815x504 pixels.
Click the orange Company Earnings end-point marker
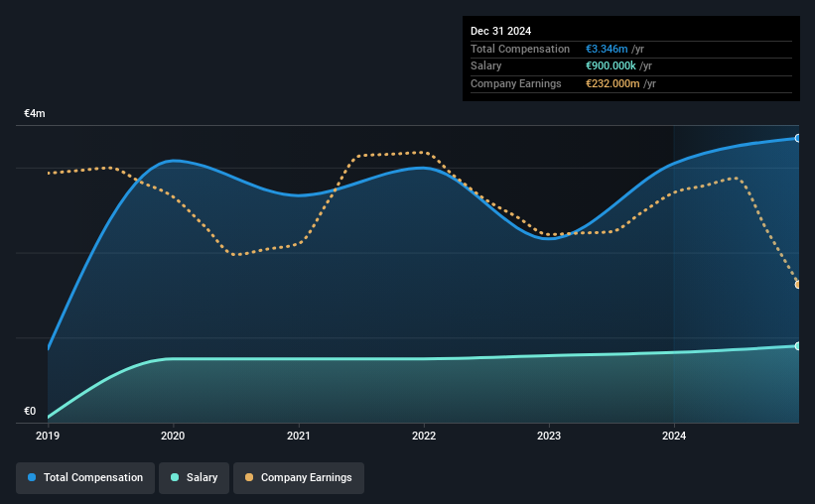click(x=798, y=284)
